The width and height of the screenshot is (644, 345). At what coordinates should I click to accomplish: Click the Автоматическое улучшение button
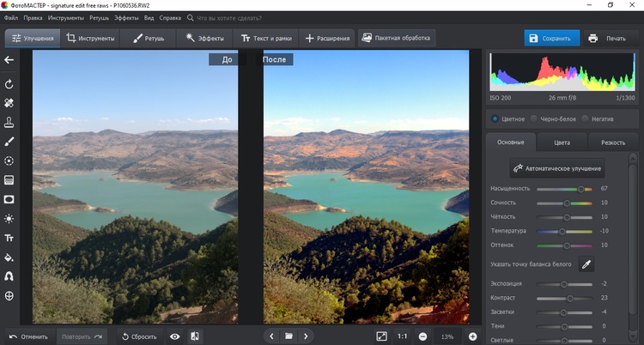tap(558, 168)
